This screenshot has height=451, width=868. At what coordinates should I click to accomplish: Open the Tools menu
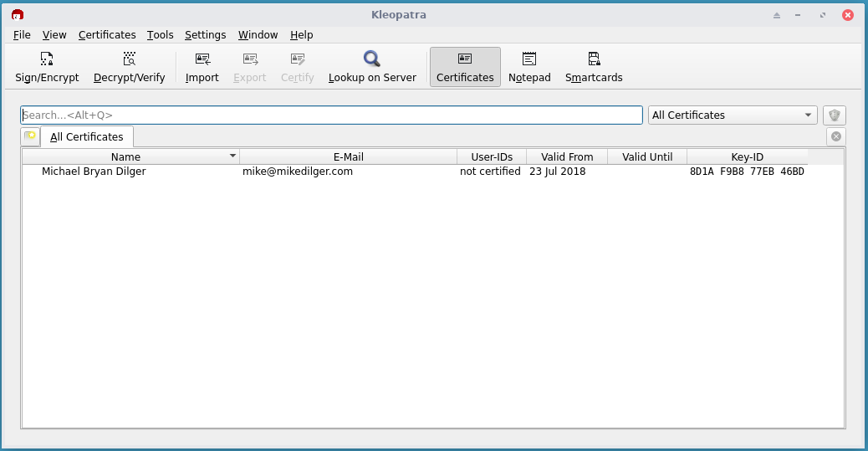(160, 35)
